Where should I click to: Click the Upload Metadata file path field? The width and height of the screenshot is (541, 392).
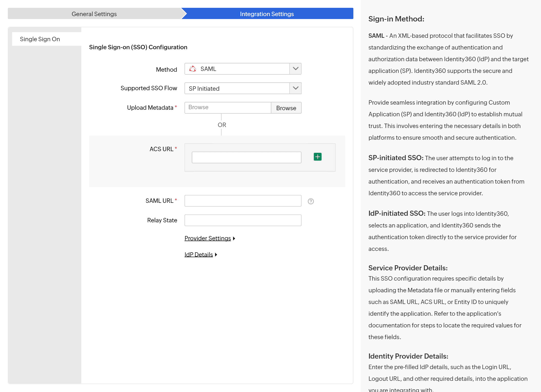[x=228, y=108]
